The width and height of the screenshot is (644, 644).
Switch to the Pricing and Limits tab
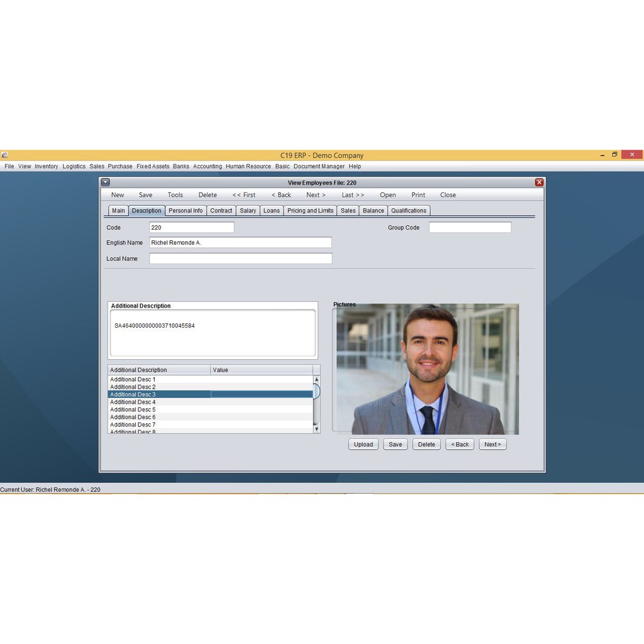[310, 211]
